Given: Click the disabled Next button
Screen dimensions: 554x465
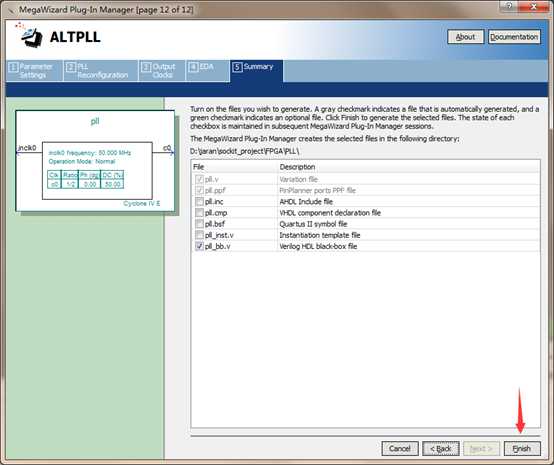Looking at the screenshot, I should click(481, 448).
